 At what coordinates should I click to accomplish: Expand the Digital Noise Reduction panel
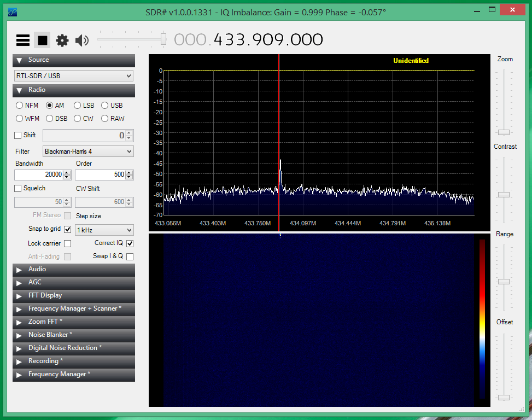(x=74, y=349)
